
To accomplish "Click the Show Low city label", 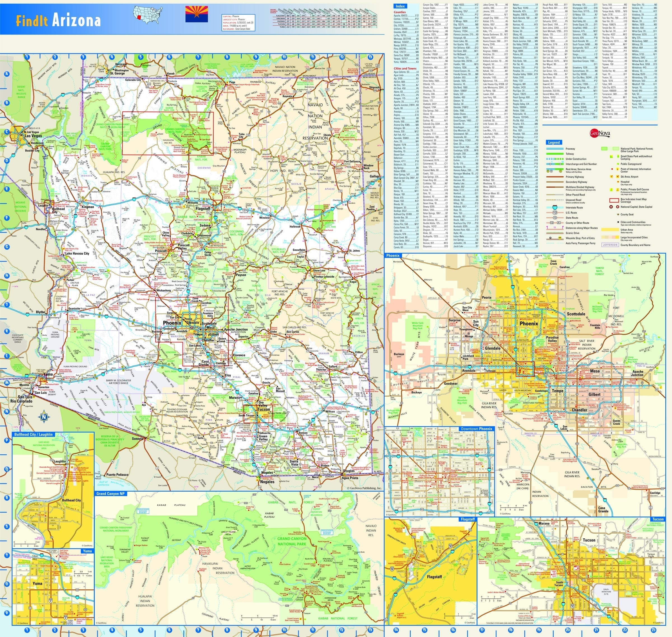I will pyautogui.click(x=319, y=271).
